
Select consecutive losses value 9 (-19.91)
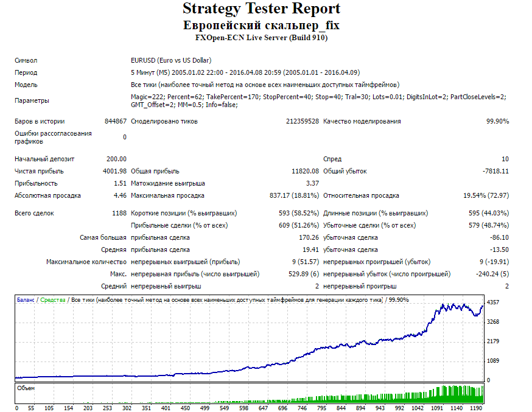(x=494, y=262)
